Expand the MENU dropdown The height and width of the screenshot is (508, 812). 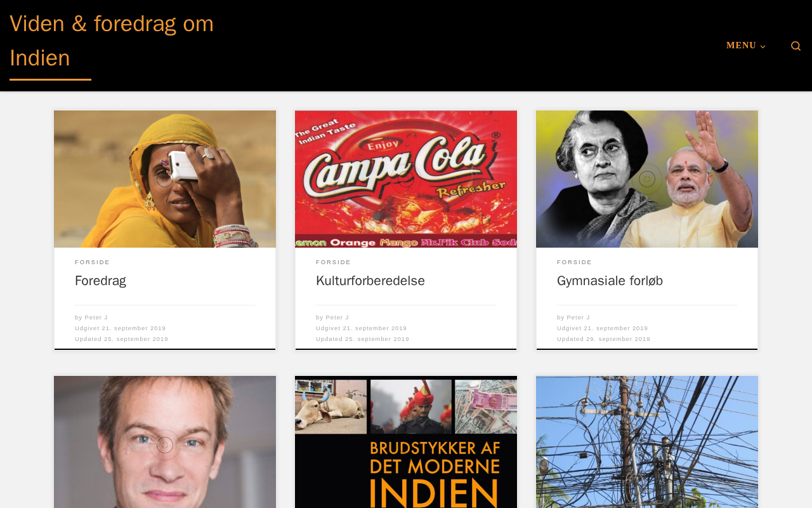tap(745, 46)
